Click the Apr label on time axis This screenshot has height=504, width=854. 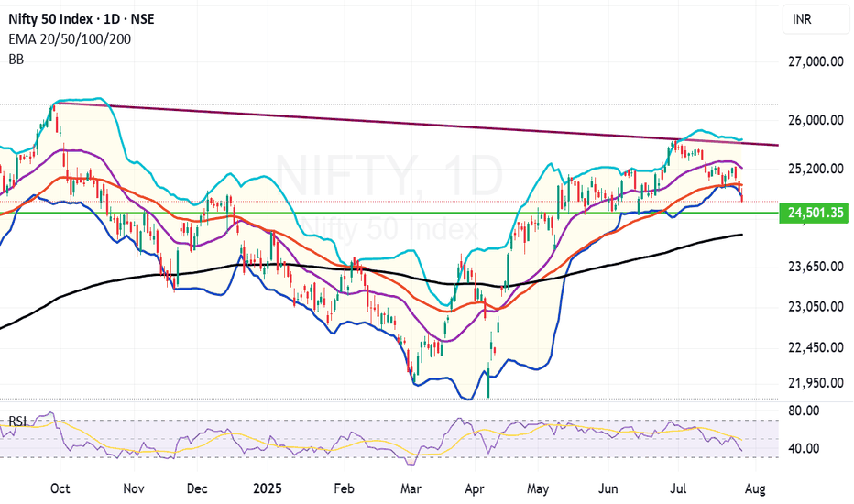click(475, 488)
